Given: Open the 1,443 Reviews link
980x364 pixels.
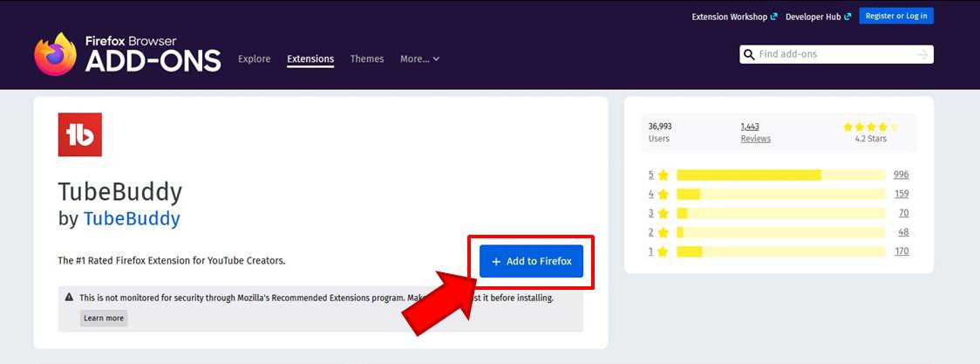Looking at the screenshot, I should pos(756,133).
